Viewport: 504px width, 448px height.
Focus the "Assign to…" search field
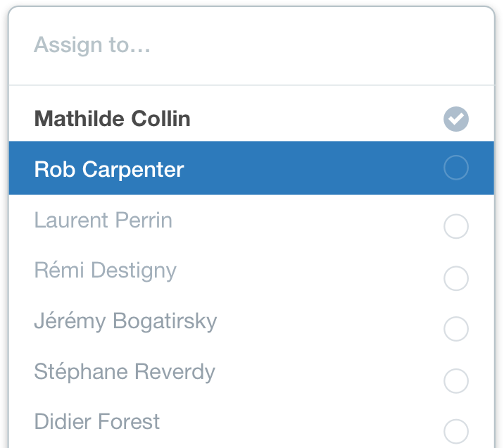tap(211, 46)
